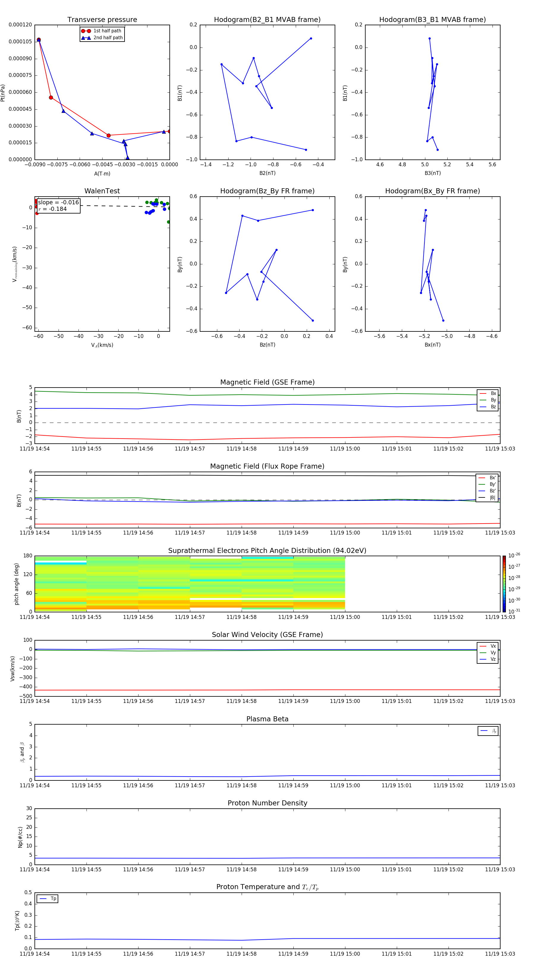Click the 'Bx' legend entry in GSE magnetic field plot
535x980 pixels.
(488, 393)
